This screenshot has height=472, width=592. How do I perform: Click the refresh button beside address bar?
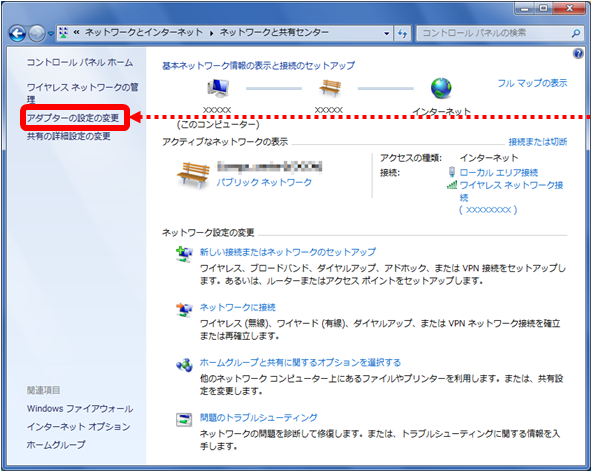click(x=402, y=33)
